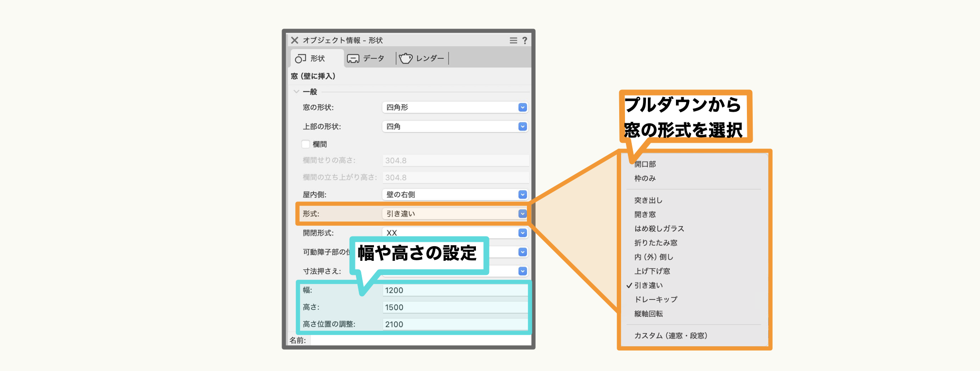Click the 幅 input field

pos(455,290)
